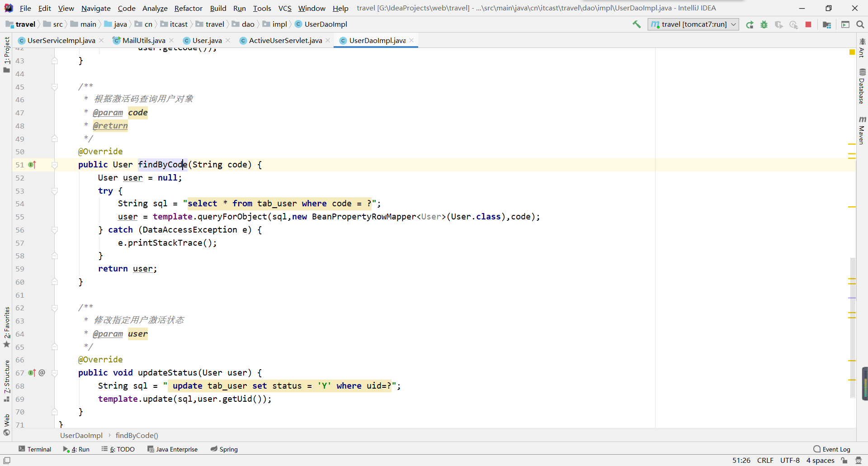The image size is (868, 466).
Task: Click the vertical editor scrollbar thumb
Action: (853, 328)
